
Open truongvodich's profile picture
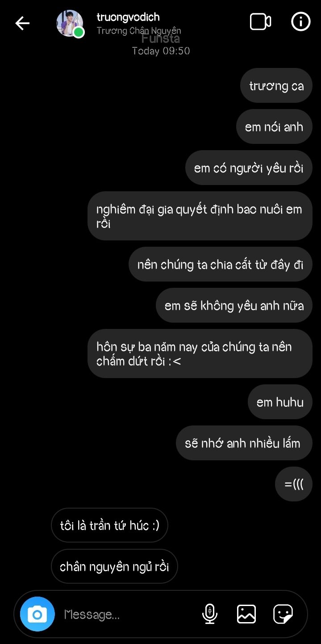pyautogui.click(x=70, y=23)
